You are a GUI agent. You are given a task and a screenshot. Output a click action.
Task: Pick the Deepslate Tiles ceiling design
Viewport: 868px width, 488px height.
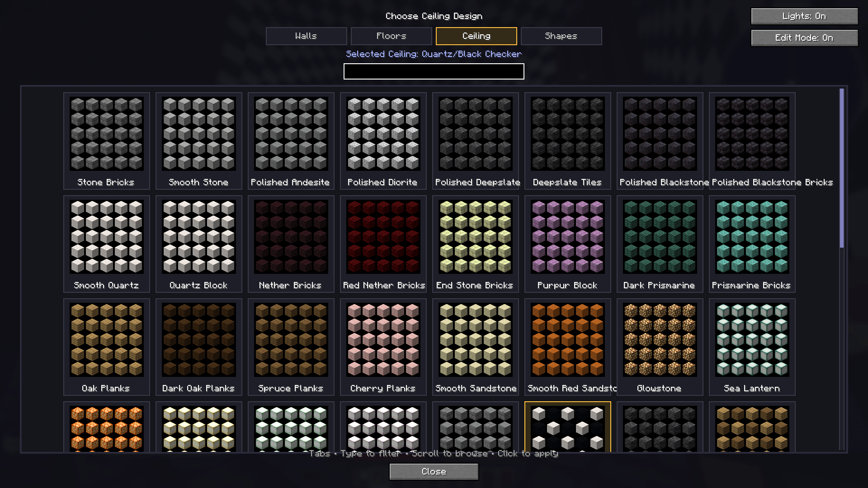tap(568, 141)
